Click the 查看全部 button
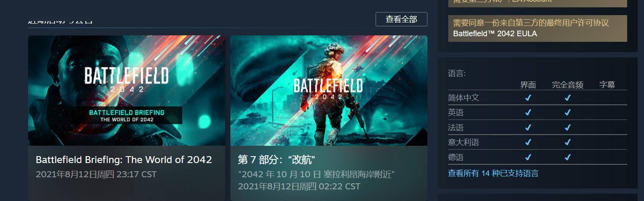The image size is (644, 201). coord(401,19)
